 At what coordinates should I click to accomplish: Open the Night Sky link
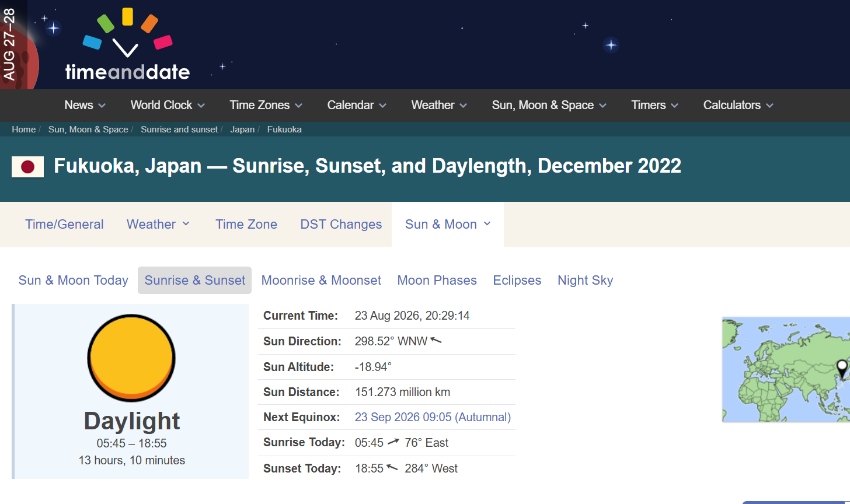pos(585,280)
